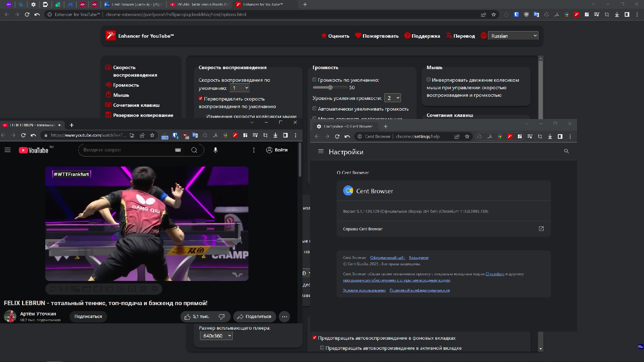Expand tab search chevron in YouTube window
This screenshot has width=644, height=362.
tap(252, 123)
